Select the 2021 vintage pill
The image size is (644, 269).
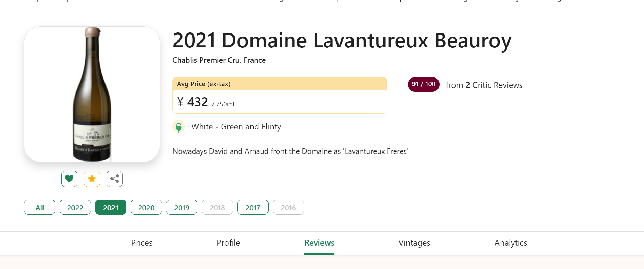[111, 207]
